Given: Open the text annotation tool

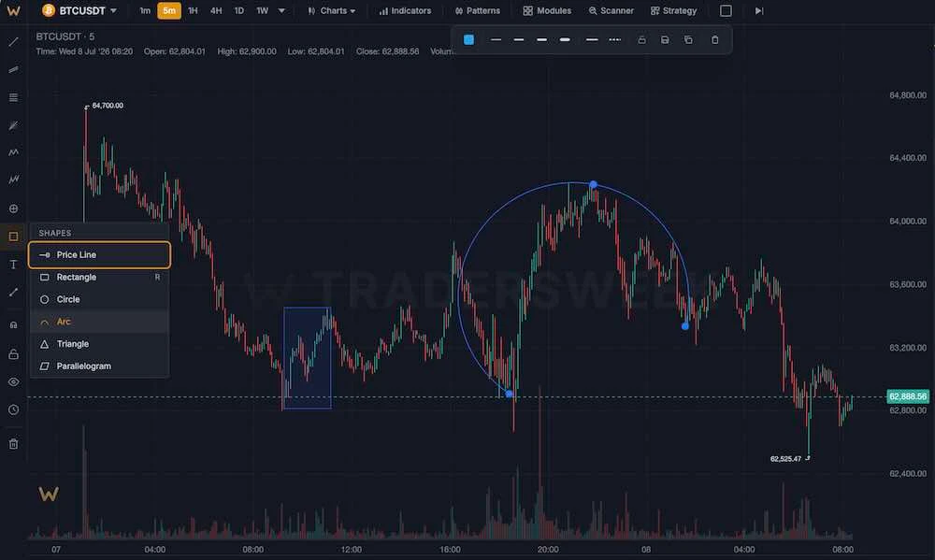Looking at the screenshot, I should click(13, 265).
